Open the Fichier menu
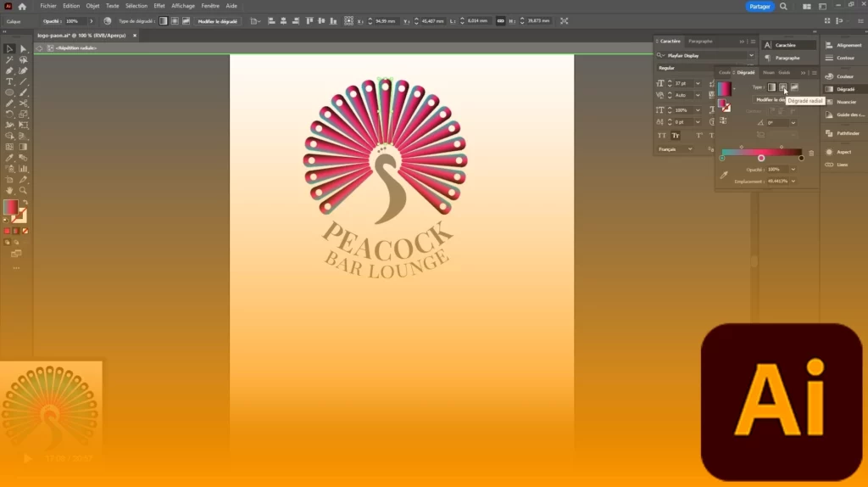Viewport: 868px width, 487px height. pos(48,6)
